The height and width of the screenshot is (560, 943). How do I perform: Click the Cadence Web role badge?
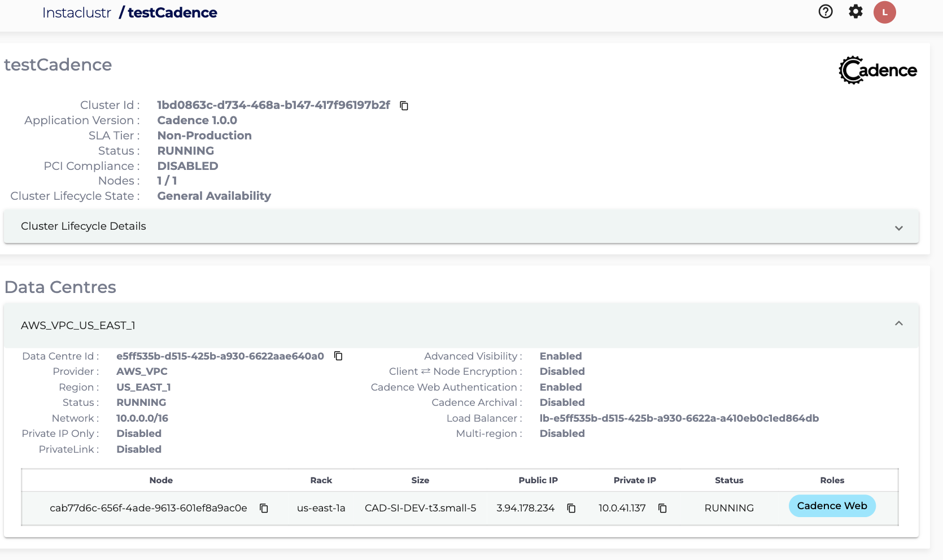pyautogui.click(x=832, y=506)
